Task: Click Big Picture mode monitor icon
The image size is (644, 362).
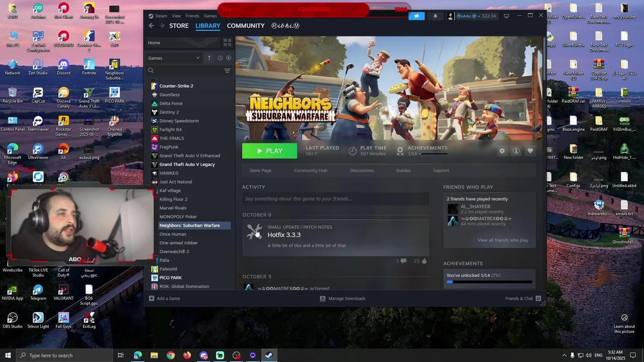Action: point(506,16)
